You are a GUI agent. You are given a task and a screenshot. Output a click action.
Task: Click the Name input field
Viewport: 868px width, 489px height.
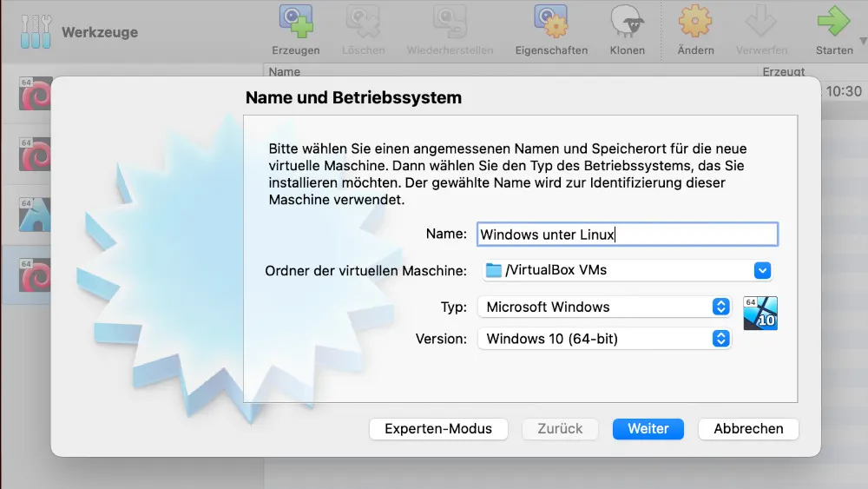coord(628,235)
